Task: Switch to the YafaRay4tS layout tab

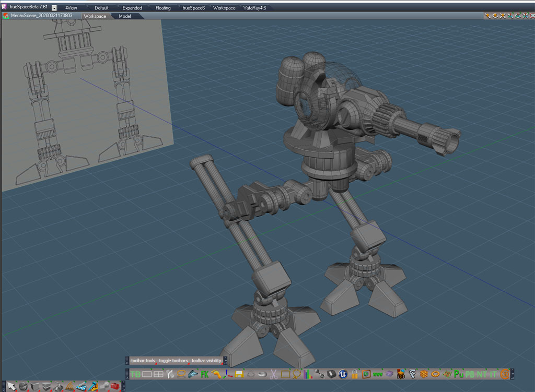Action: [x=254, y=8]
